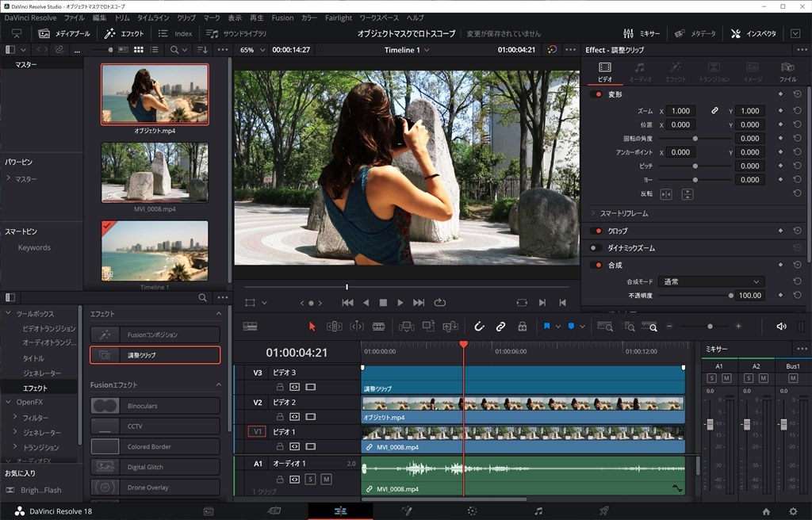Activate the trim edit mode tool

334,327
